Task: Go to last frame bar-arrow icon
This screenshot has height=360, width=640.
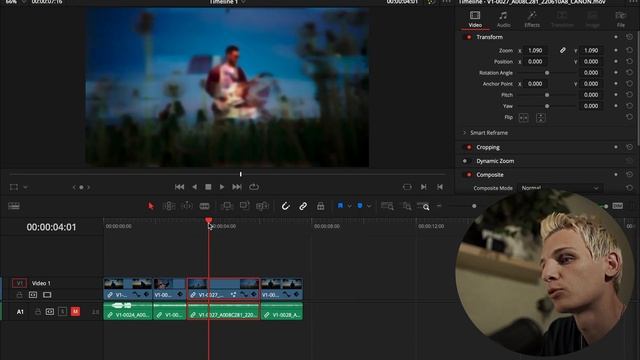Action: click(440, 187)
